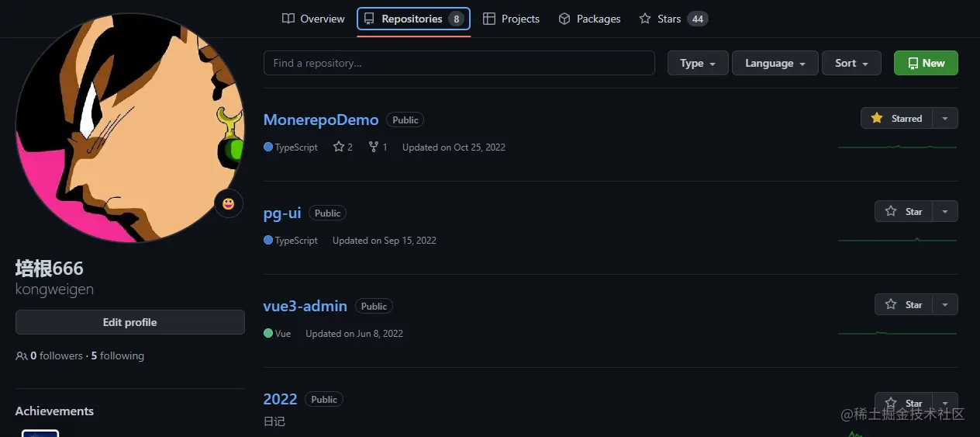The height and width of the screenshot is (437, 980).
Task: Set status via the emoji badge
Action: point(228,203)
